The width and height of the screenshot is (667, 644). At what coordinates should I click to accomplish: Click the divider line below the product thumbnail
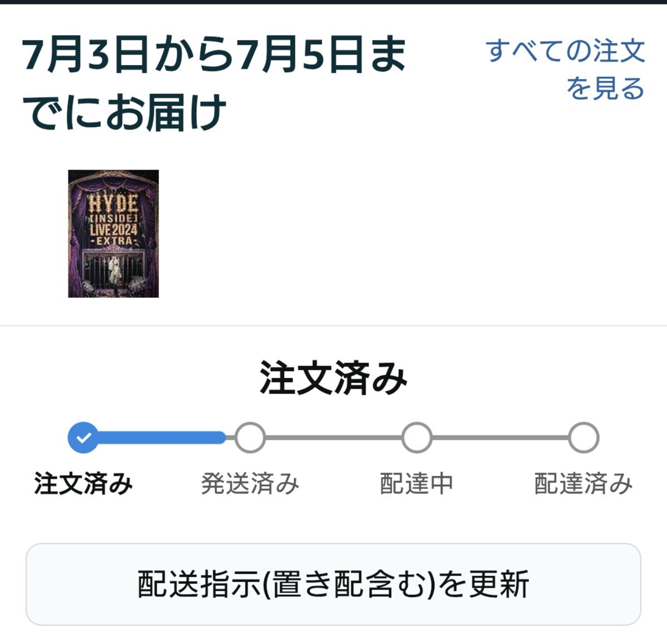[x=333, y=325]
